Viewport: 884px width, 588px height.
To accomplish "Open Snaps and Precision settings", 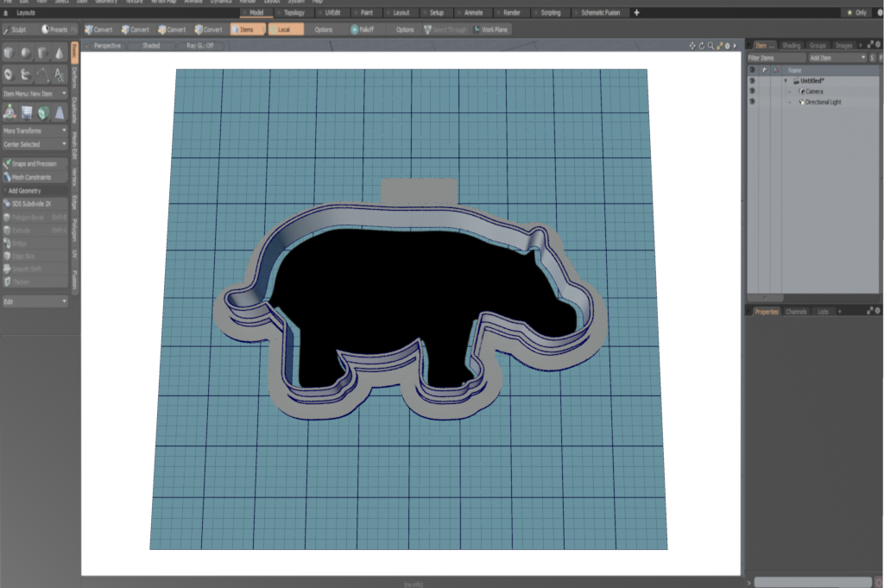I will pos(35,163).
